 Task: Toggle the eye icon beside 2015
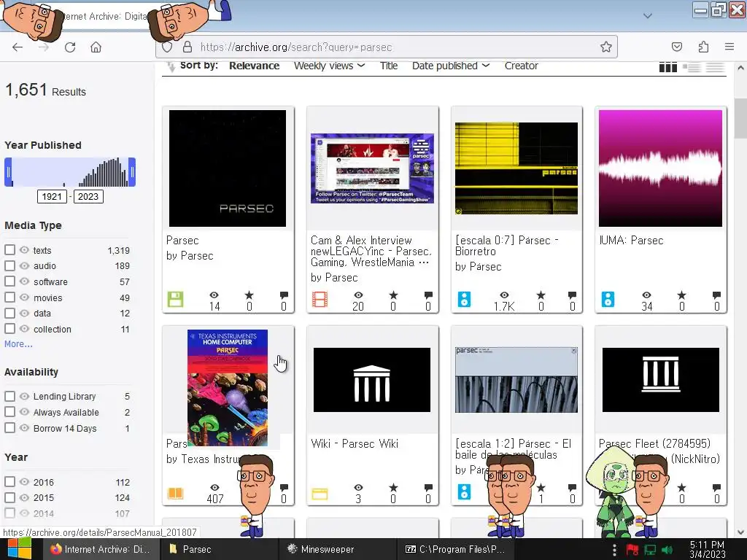pyautogui.click(x=24, y=497)
